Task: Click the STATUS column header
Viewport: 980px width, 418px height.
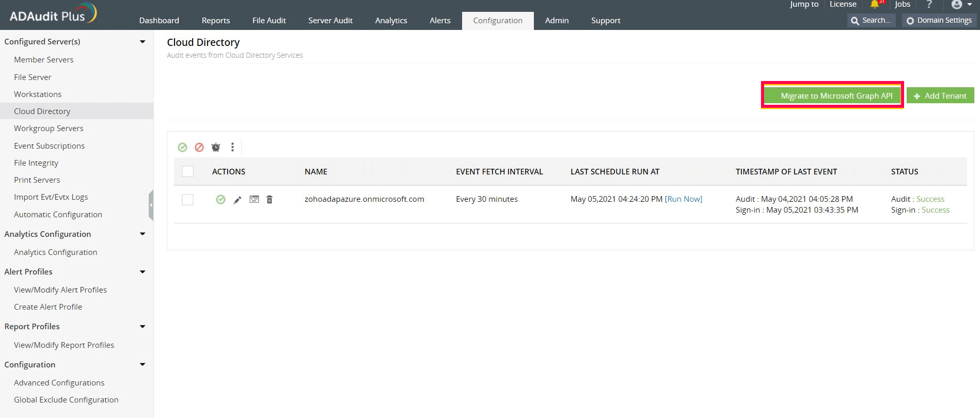Action: pyautogui.click(x=905, y=172)
